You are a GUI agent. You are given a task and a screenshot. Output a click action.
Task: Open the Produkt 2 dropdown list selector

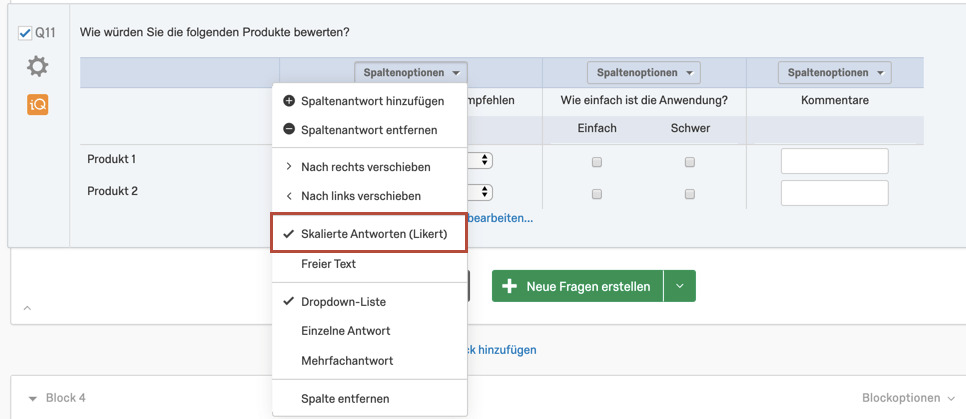[481, 192]
